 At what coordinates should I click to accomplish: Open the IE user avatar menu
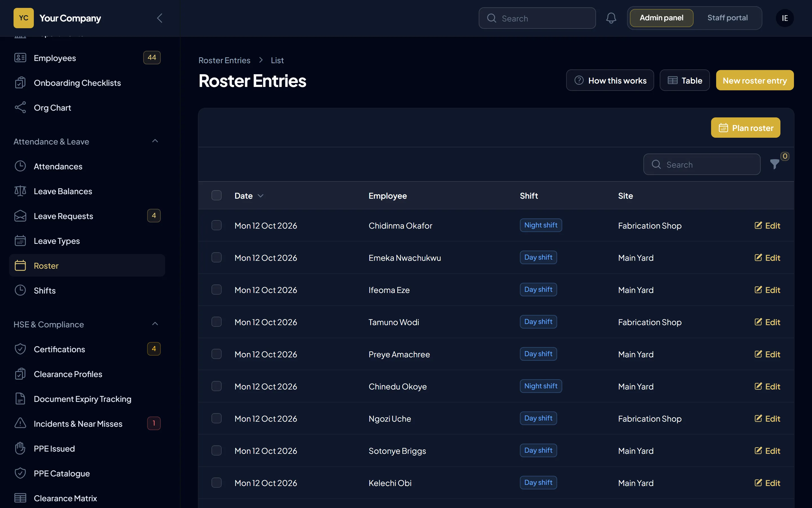click(784, 18)
